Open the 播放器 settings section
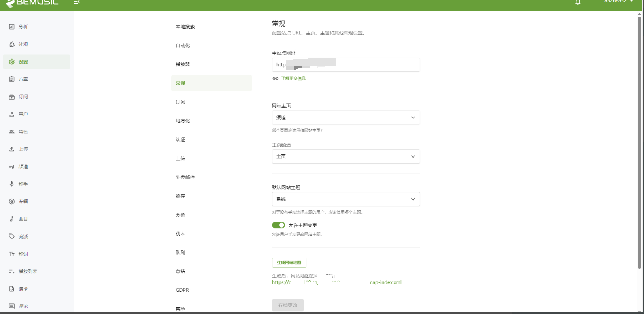The width and height of the screenshot is (644, 314). pos(183,64)
